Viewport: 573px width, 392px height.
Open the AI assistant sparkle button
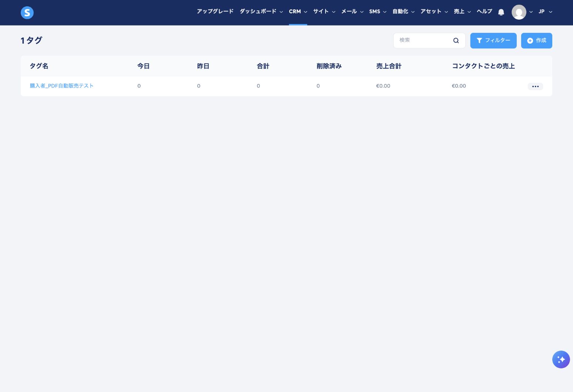561,359
